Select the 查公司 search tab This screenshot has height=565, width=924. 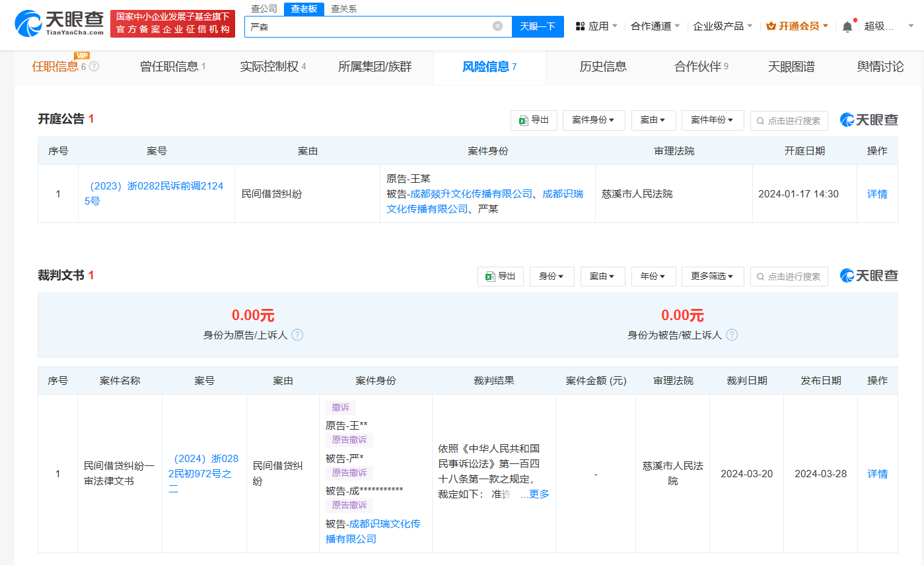point(264,9)
